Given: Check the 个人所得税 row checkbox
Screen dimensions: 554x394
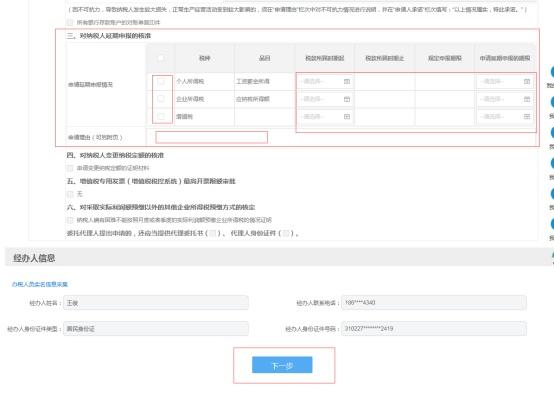Looking at the screenshot, I should pos(161,81).
